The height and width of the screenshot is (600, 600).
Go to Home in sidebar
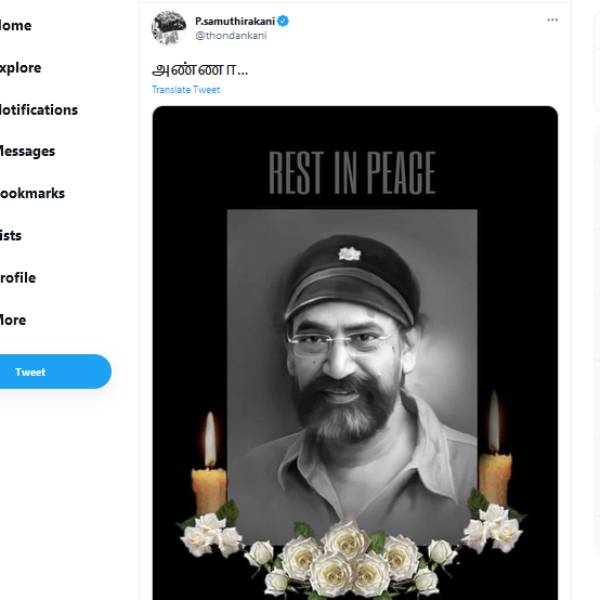(x=15, y=26)
